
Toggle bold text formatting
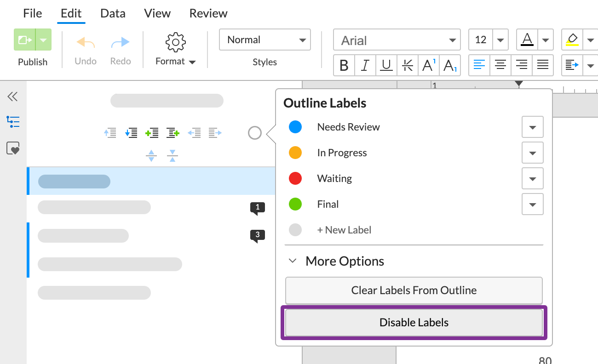(x=344, y=65)
